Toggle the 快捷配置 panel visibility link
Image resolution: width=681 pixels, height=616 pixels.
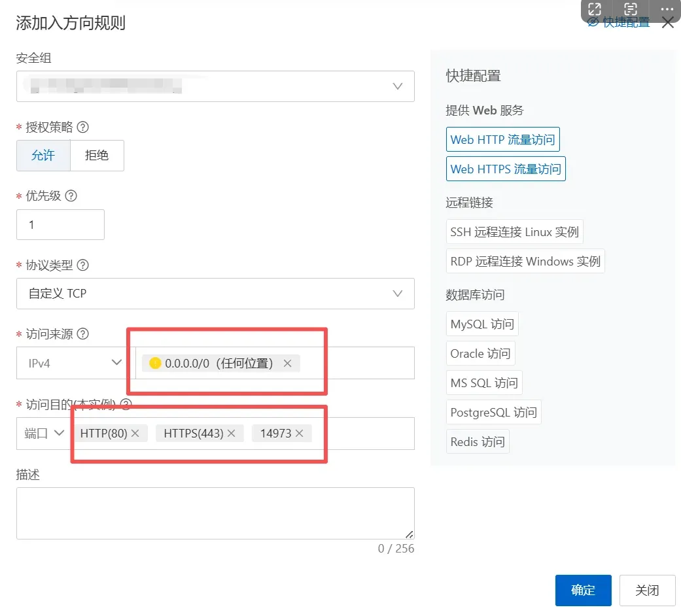tap(618, 22)
